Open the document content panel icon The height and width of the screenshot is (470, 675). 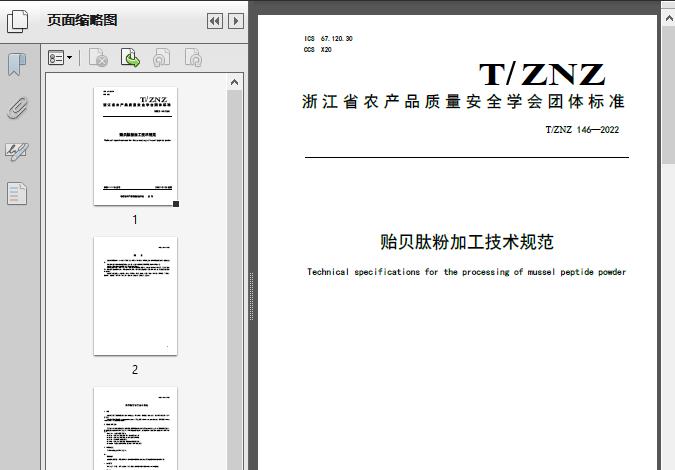pyautogui.click(x=17, y=194)
